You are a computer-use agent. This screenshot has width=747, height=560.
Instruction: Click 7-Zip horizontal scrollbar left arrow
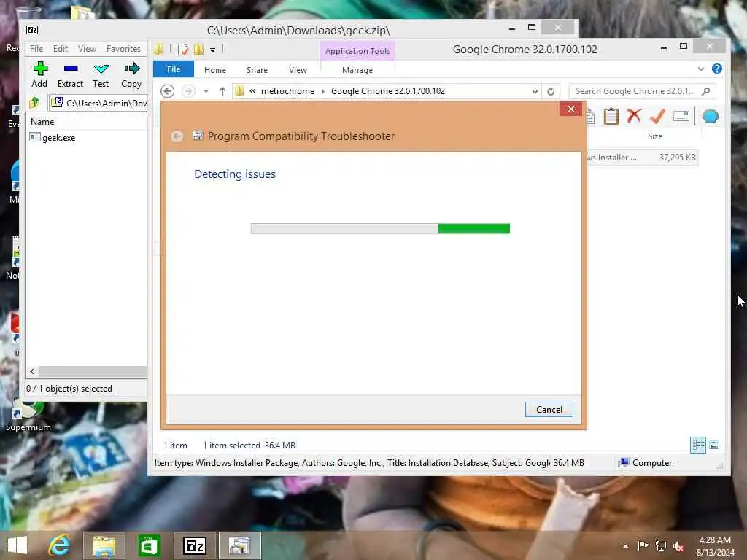coord(32,371)
